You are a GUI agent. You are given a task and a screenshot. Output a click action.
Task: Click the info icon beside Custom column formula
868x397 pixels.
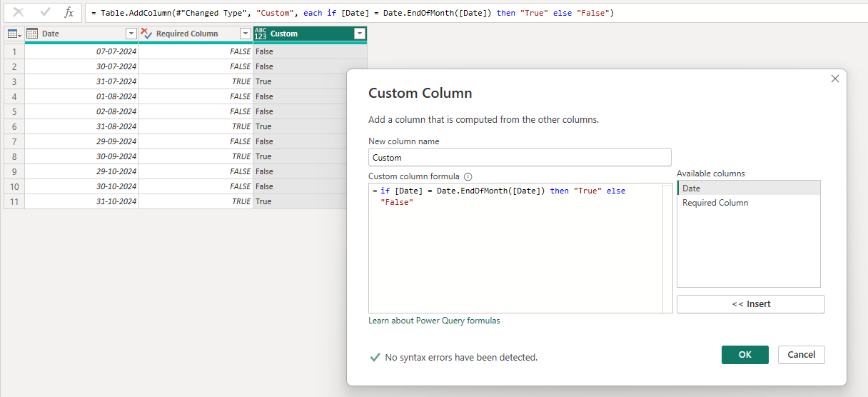coord(468,176)
